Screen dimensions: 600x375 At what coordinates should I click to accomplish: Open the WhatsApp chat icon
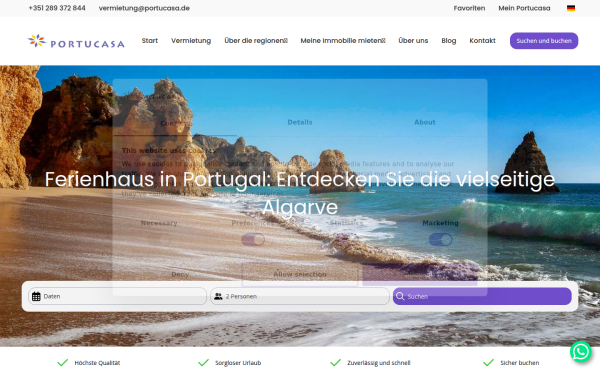[580, 351]
